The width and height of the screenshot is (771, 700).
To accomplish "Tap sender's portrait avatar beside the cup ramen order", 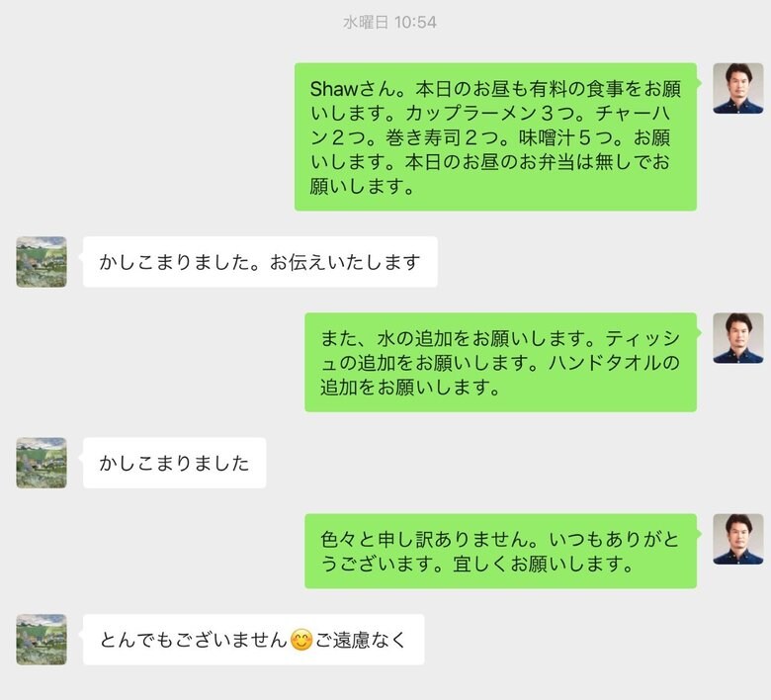I will pyautogui.click(x=738, y=88).
